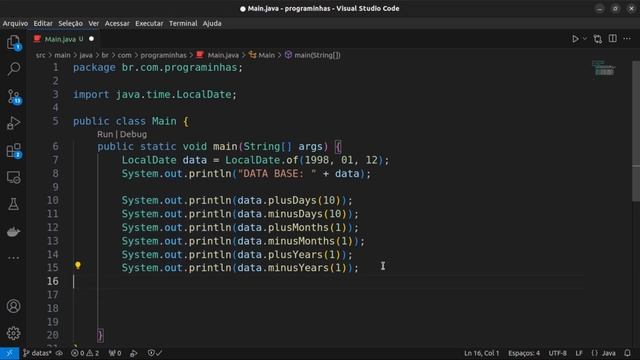640x360 pixels.
Task: Open the Extensions view
Action: click(x=13, y=151)
